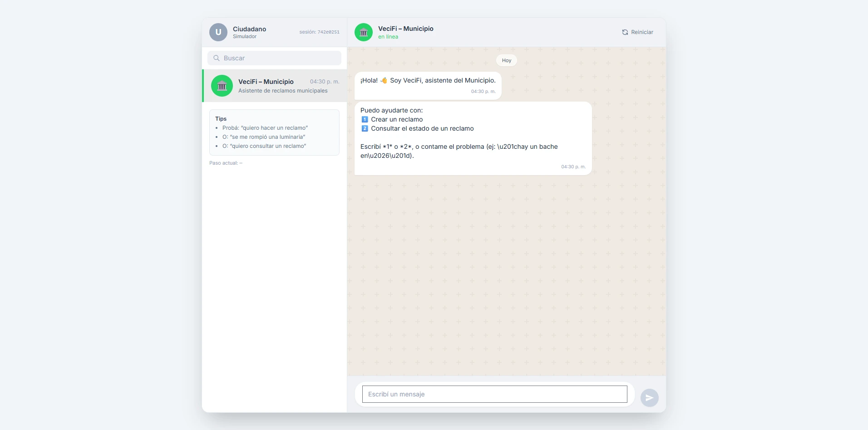This screenshot has width=868, height=430.
Task: Click the VeciFi – Municipio chat header title
Action: pos(406,29)
